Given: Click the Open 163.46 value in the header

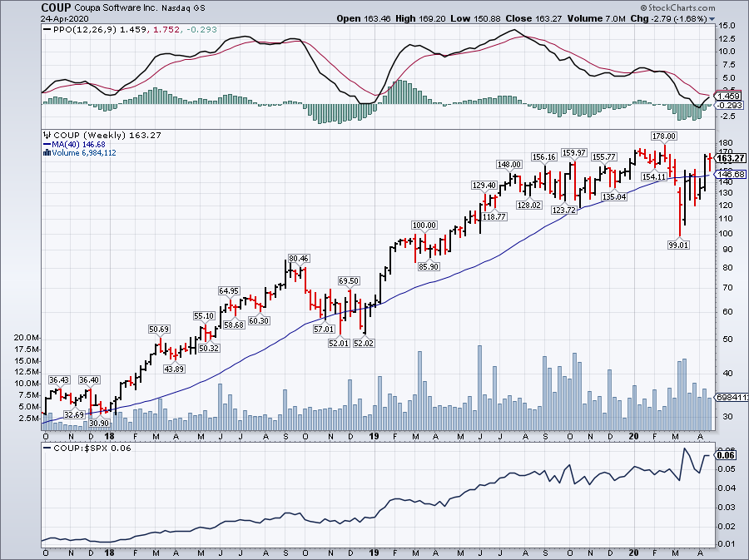Looking at the screenshot, I should (x=364, y=18).
